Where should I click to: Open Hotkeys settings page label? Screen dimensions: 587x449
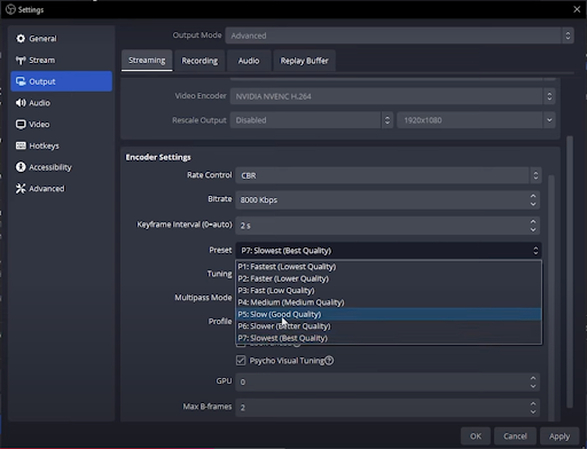[44, 146]
